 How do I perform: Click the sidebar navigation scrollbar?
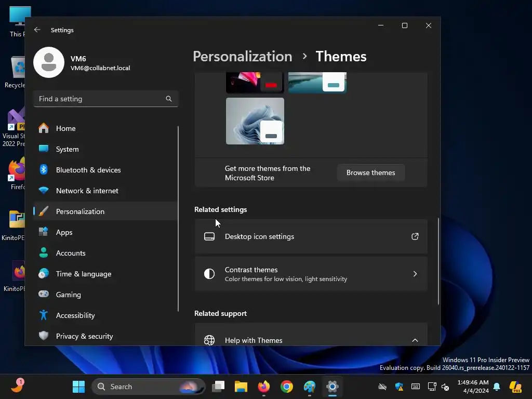178,219
